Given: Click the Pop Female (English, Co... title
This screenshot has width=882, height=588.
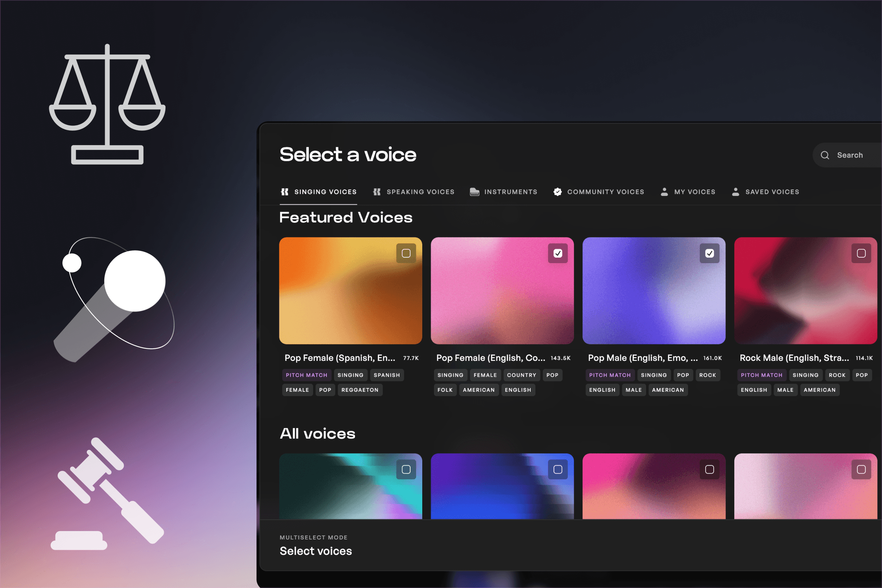Looking at the screenshot, I should tap(491, 358).
